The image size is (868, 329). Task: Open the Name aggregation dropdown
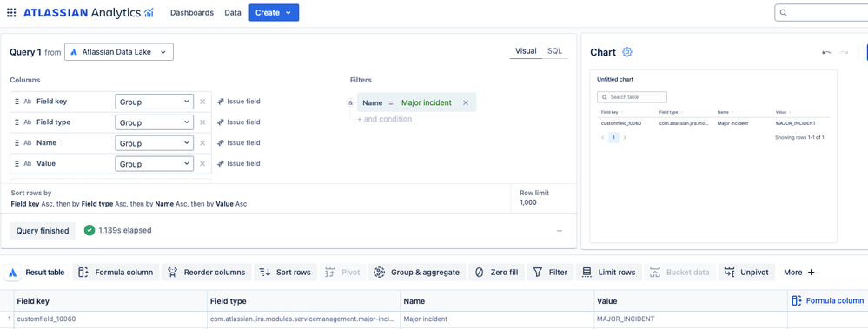155,143
